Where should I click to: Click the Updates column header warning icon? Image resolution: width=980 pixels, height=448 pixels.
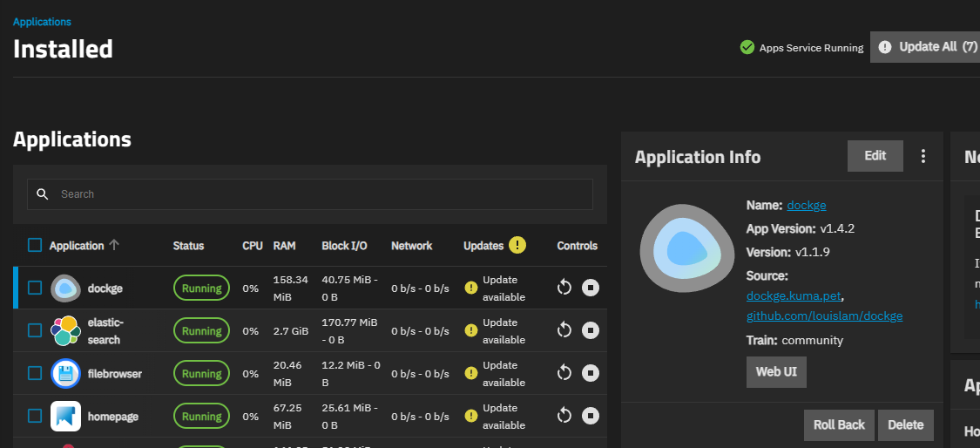[x=517, y=245]
